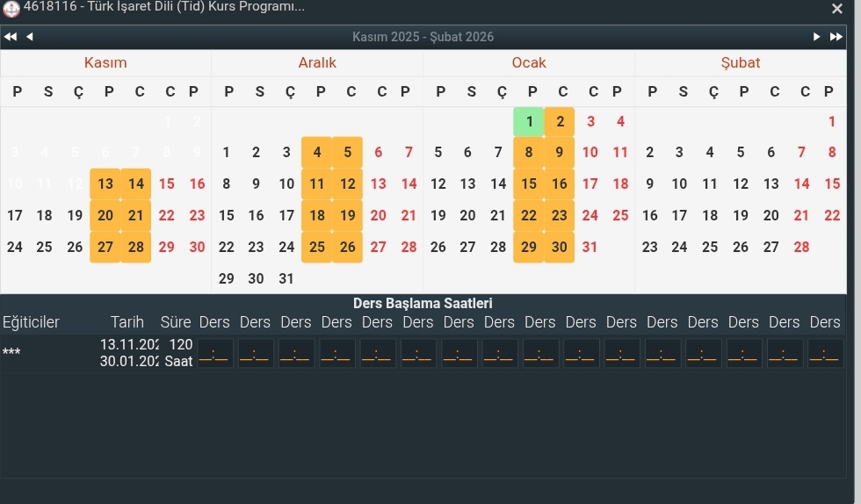Pick November 17 in Kasım
This screenshot has height=504, width=861.
pyautogui.click(x=15, y=215)
